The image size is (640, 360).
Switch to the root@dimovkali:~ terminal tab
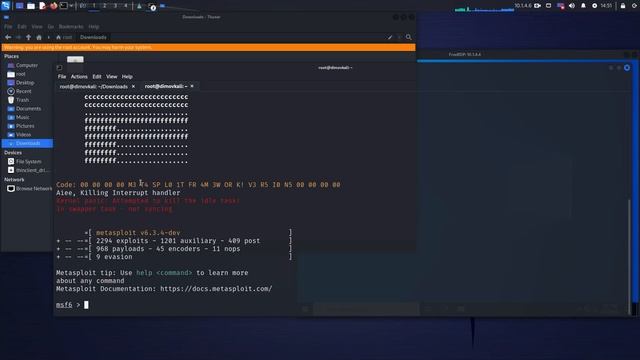166,87
